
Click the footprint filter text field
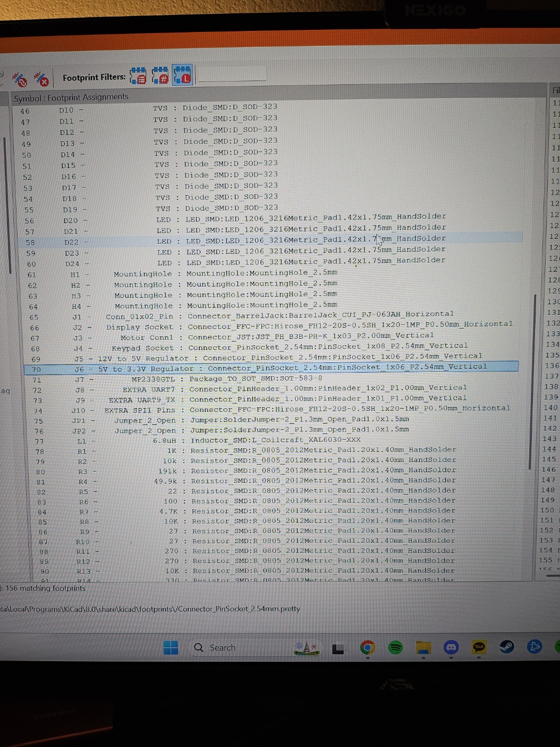[232, 74]
